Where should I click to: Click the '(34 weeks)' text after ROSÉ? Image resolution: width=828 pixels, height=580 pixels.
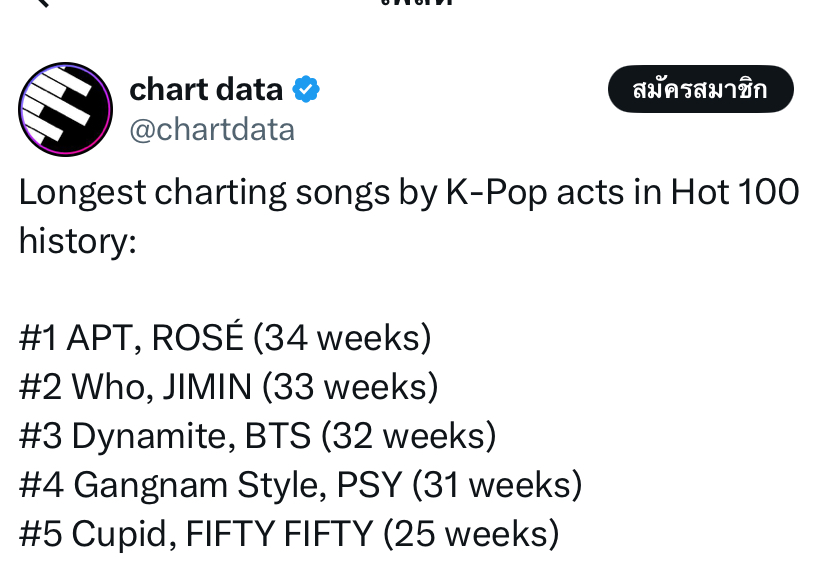(342, 338)
